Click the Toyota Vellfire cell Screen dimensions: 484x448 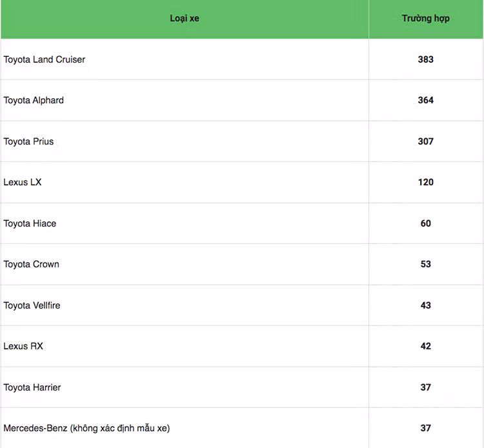click(32, 305)
